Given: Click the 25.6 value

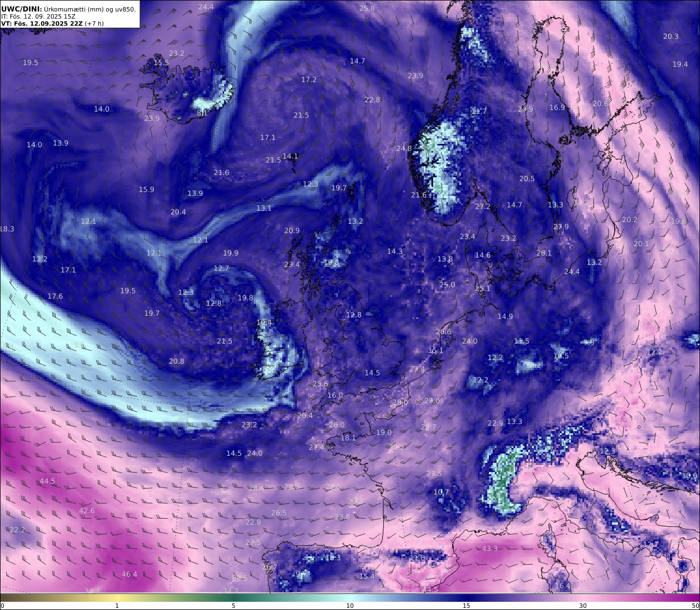Looking at the screenshot, I should coord(320,384).
